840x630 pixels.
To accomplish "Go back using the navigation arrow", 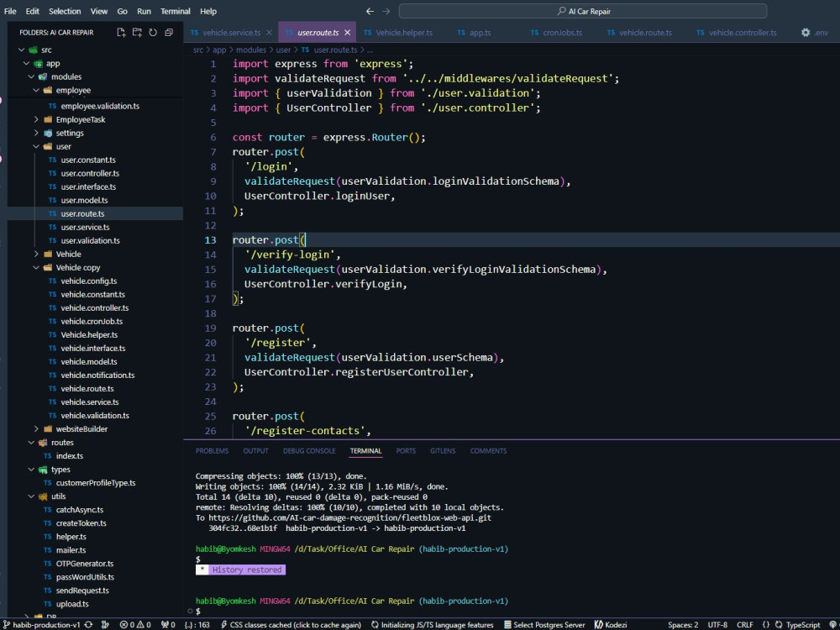I will [370, 11].
